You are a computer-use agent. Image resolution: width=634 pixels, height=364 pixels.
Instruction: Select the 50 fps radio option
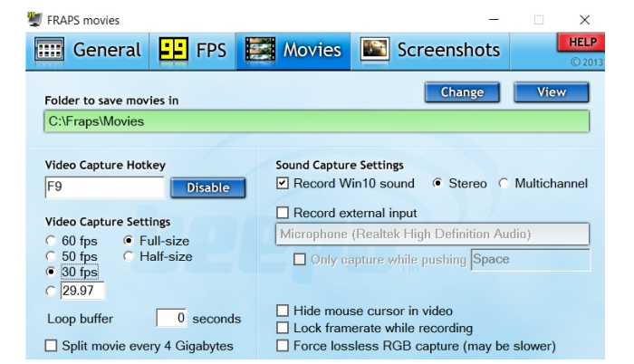point(51,256)
